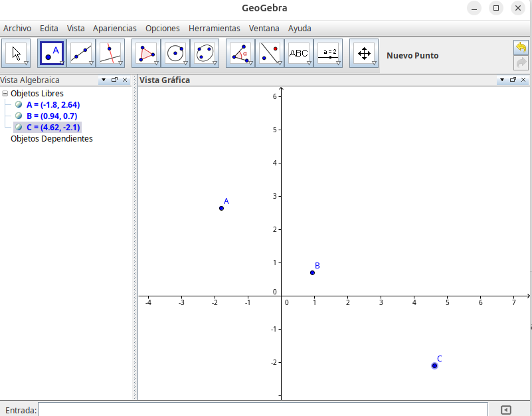Toggle the visibility bullet for point C

(x=19, y=127)
